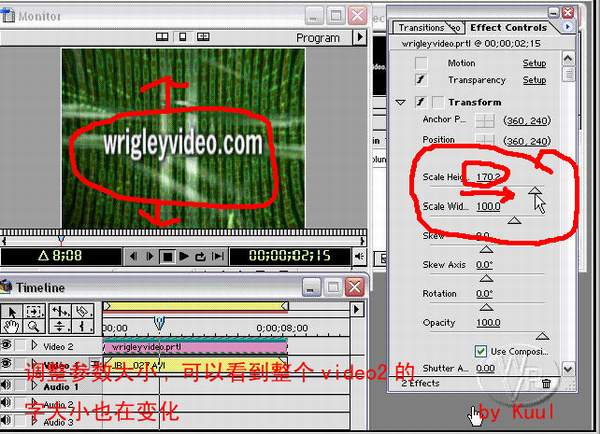Select the Hand tool in Timeline
600x434 pixels.
tap(12, 326)
